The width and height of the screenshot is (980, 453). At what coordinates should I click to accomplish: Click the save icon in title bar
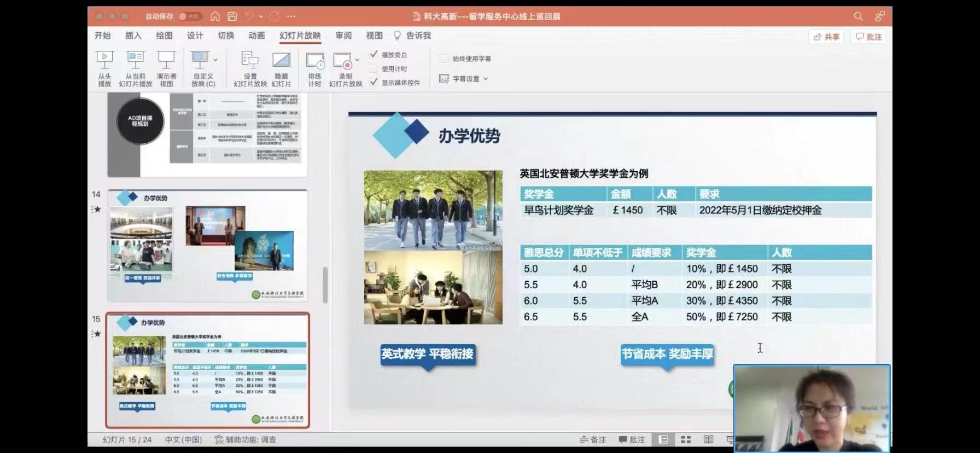pos(232,16)
